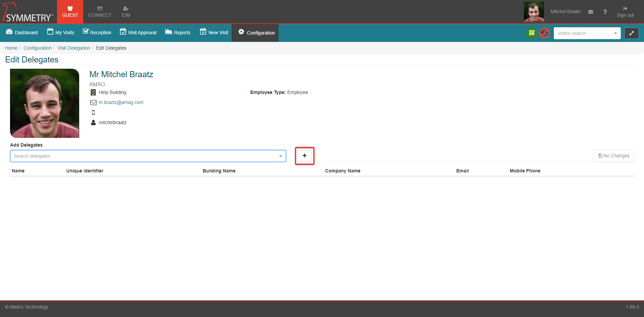Open the Dashboard menu
Image resolution: width=644 pixels, height=317 pixels.
(x=22, y=33)
